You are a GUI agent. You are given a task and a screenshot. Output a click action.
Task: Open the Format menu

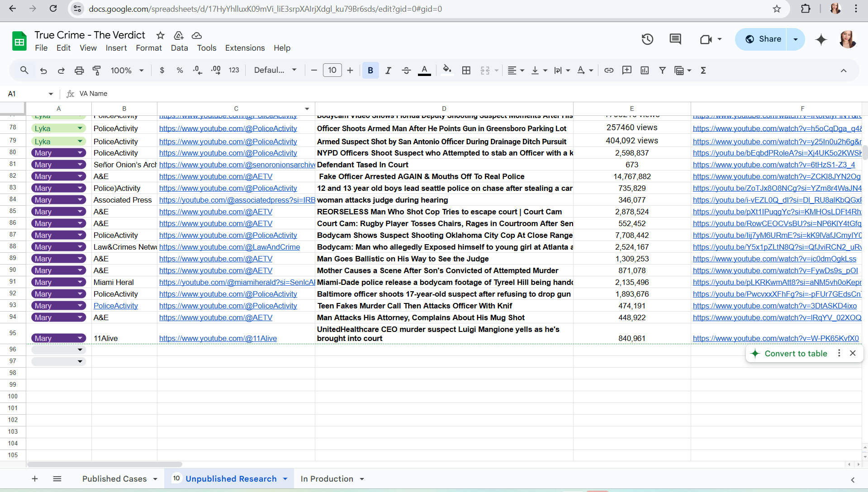pos(149,48)
